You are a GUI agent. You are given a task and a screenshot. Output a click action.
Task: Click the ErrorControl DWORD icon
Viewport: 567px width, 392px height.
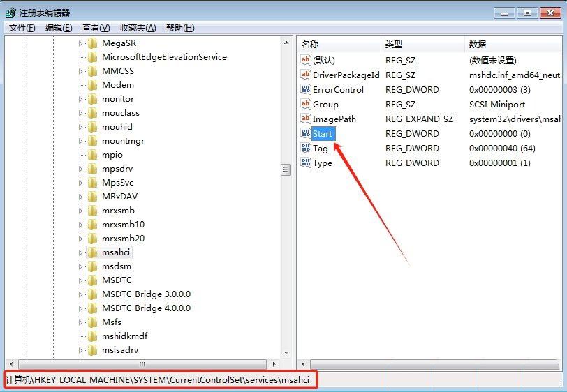pyautogui.click(x=305, y=90)
